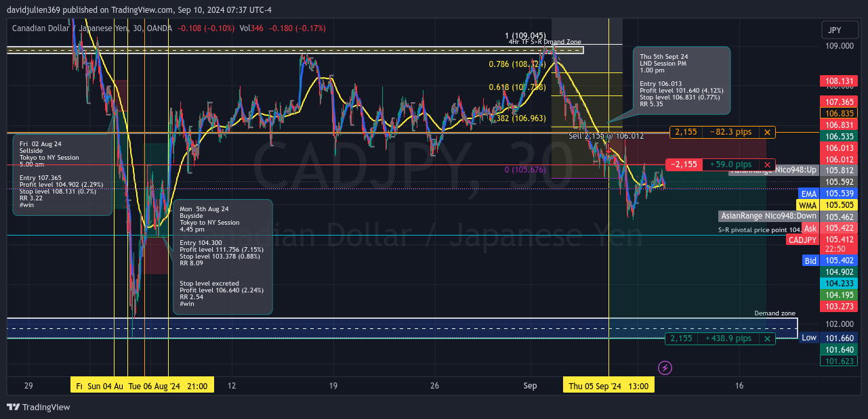Select the +438.9 pips label
This screenshot has height=419, width=868.
(728, 338)
